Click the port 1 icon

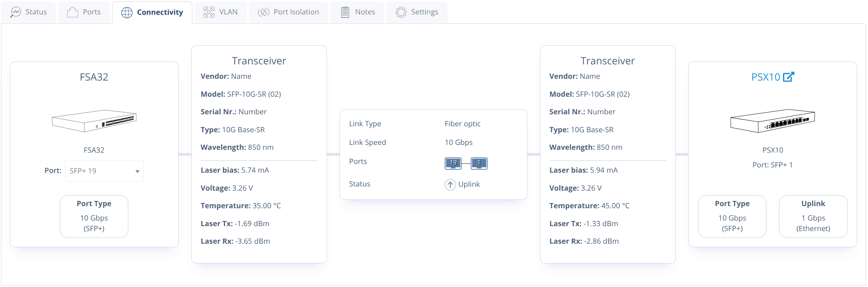tap(479, 163)
